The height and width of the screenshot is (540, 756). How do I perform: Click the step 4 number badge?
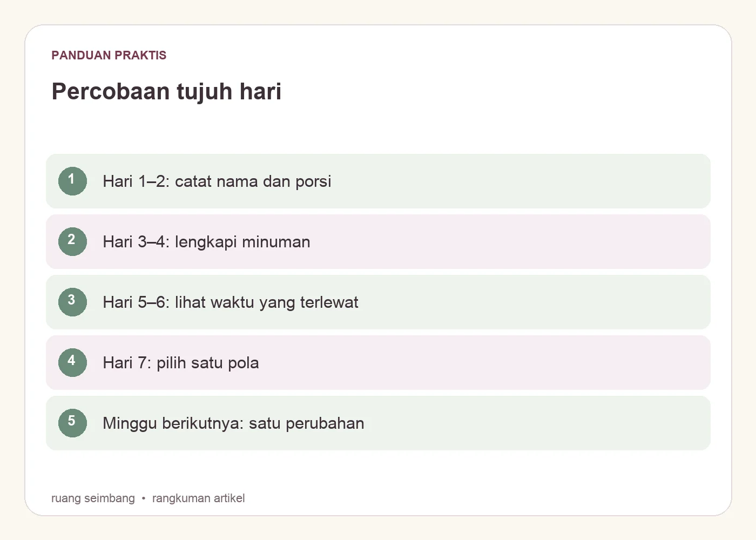pos(72,362)
